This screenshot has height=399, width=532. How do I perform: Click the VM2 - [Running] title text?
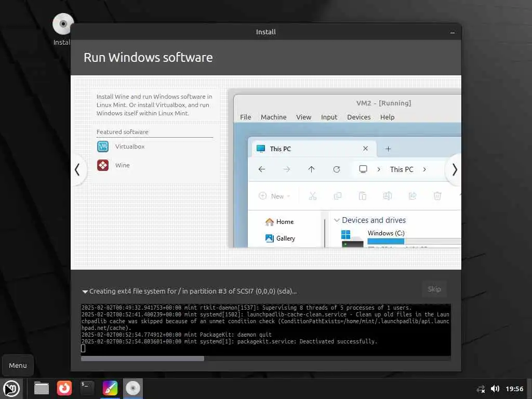tap(383, 103)
